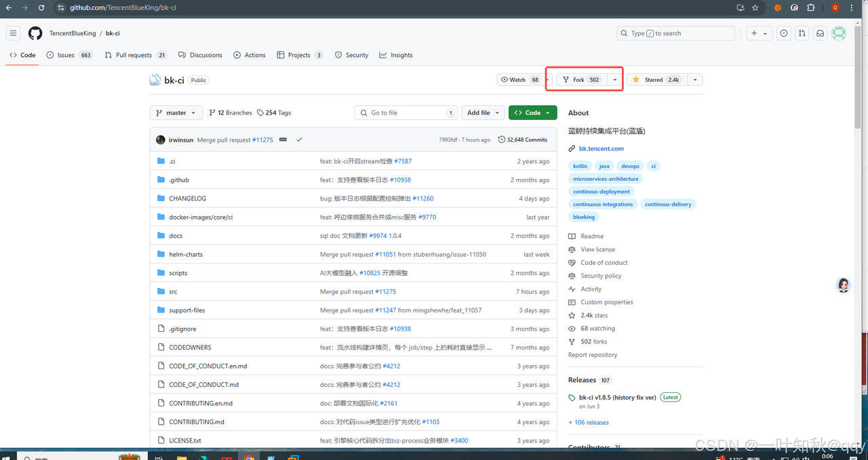The height and width of the screenshot is (460, 868).
Task: Open the docs folder
Action: click(176, 236)
